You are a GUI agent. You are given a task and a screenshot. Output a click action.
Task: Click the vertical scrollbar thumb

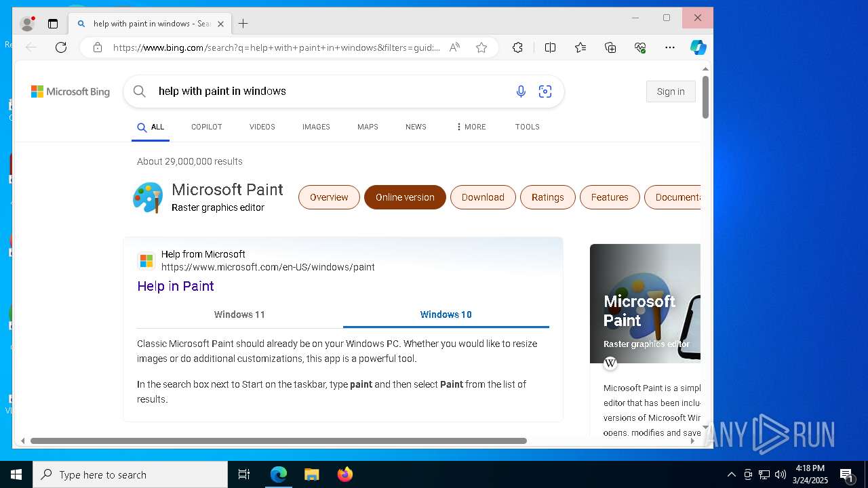coord(705,97)
